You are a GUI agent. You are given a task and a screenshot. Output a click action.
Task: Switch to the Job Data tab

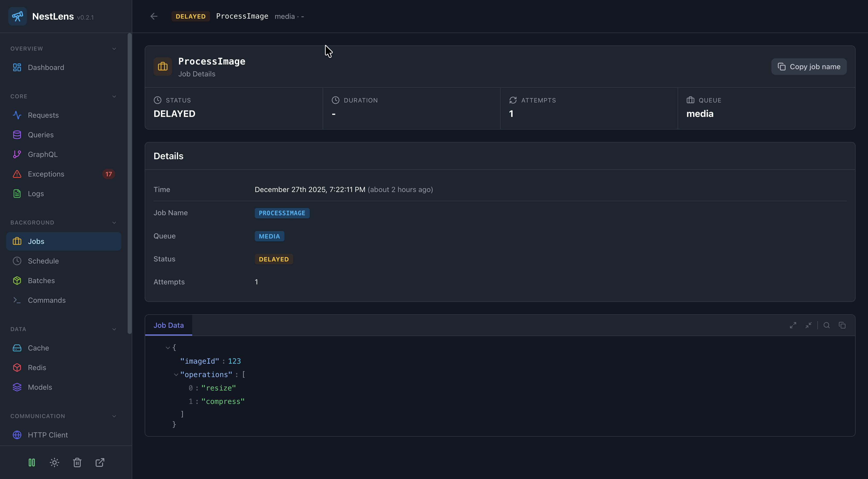(168, 325)
